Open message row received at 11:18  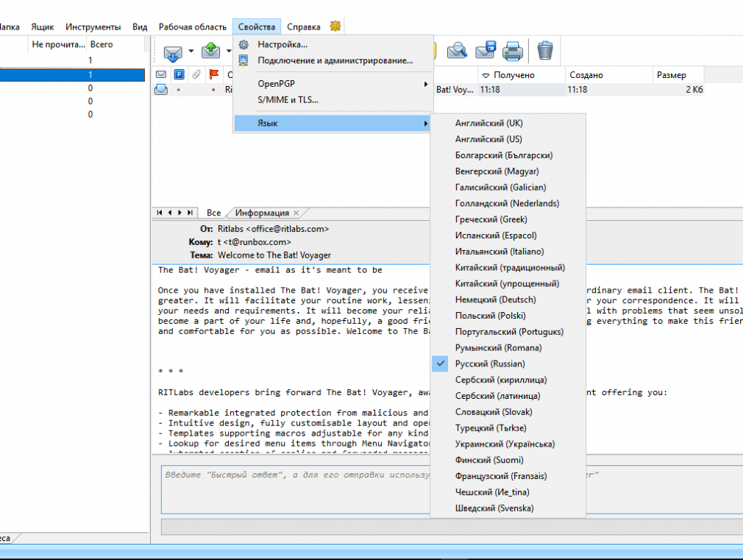click(429, 90)
